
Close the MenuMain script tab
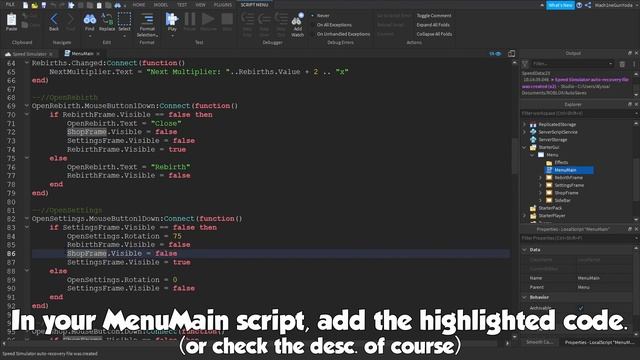click(x=98, y=54)
